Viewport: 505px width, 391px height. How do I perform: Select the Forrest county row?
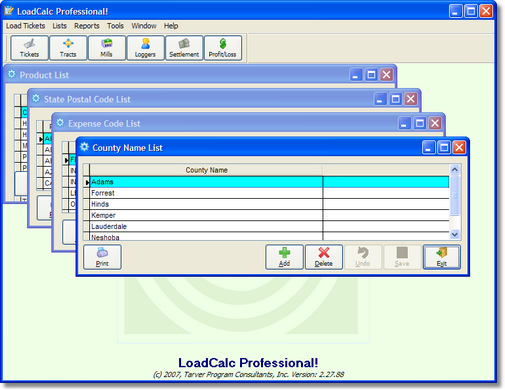pyautogui.click(x=269, y=193)
